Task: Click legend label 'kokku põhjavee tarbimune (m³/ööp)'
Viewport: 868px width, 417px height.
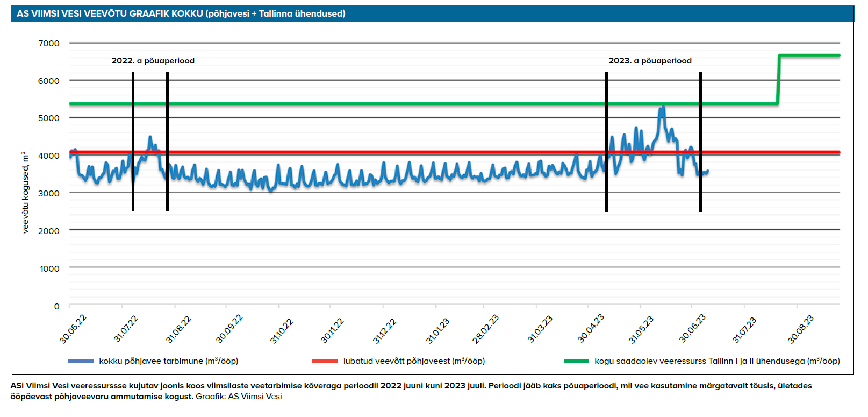Action: click(x=169, y=361)
